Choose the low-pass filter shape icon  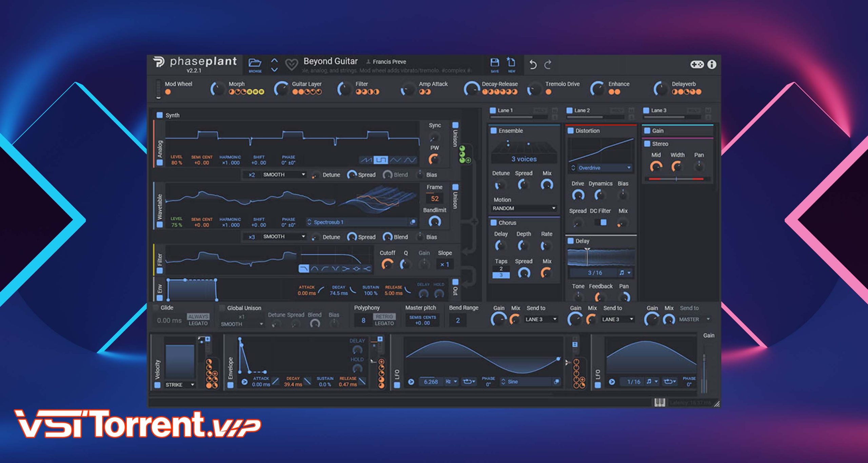(x=304, y=269)
